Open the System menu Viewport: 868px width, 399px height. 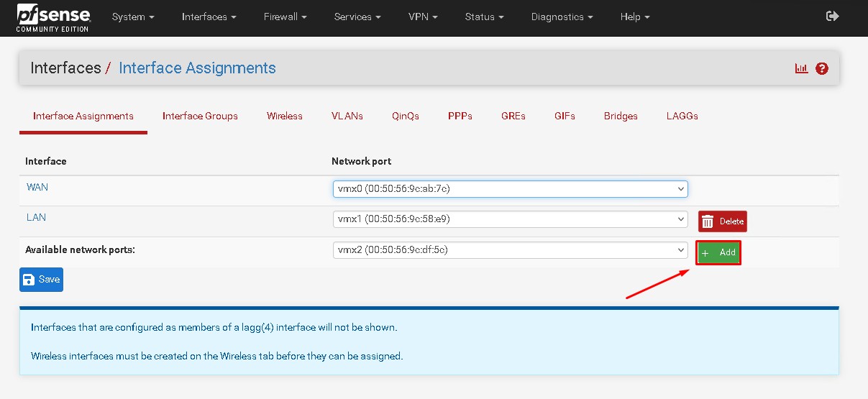pos(133,17)
